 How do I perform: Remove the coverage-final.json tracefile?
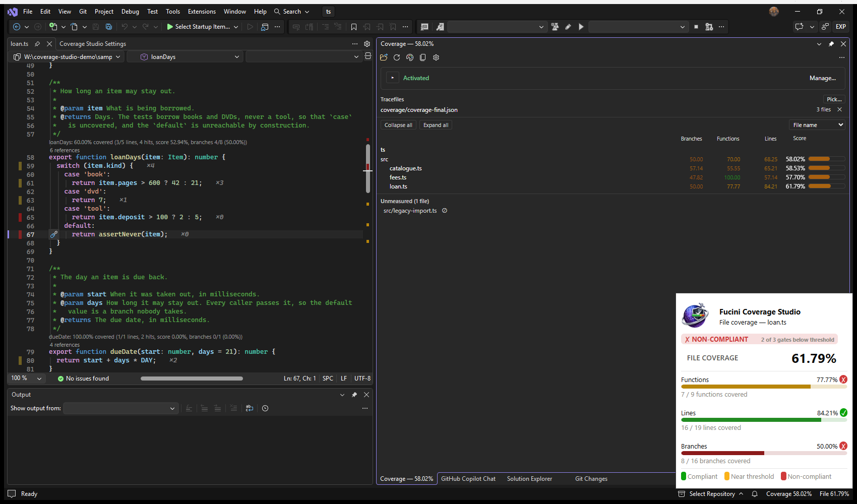click(x=839, y=109)
